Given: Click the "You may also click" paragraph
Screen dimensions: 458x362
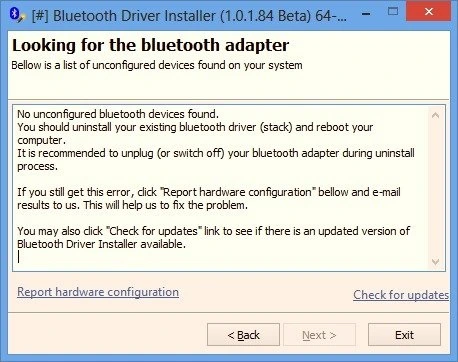Looking at the screenshot, I should pos(213,237).
